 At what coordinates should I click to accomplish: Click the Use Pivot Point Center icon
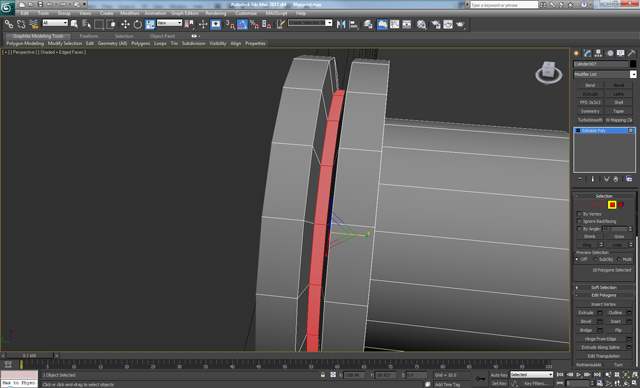tap(190, 24)
